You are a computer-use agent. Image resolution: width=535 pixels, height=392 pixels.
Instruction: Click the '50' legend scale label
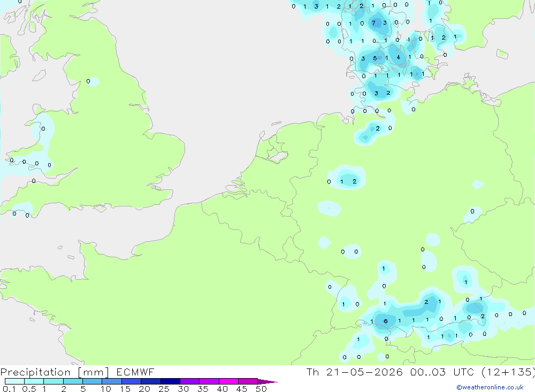point(261,389)
